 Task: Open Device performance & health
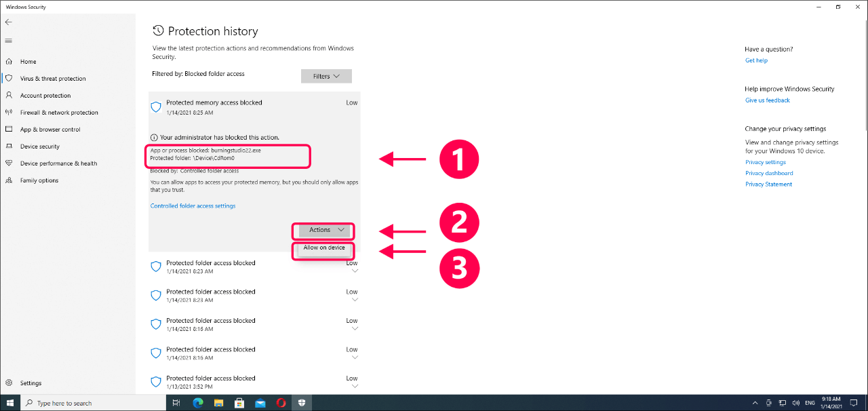tap(58, 163)
